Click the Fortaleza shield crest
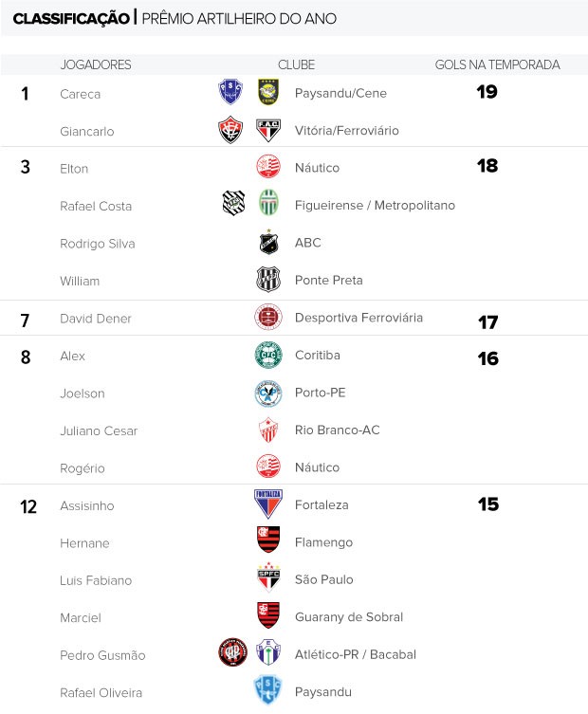 pos(268,504)
